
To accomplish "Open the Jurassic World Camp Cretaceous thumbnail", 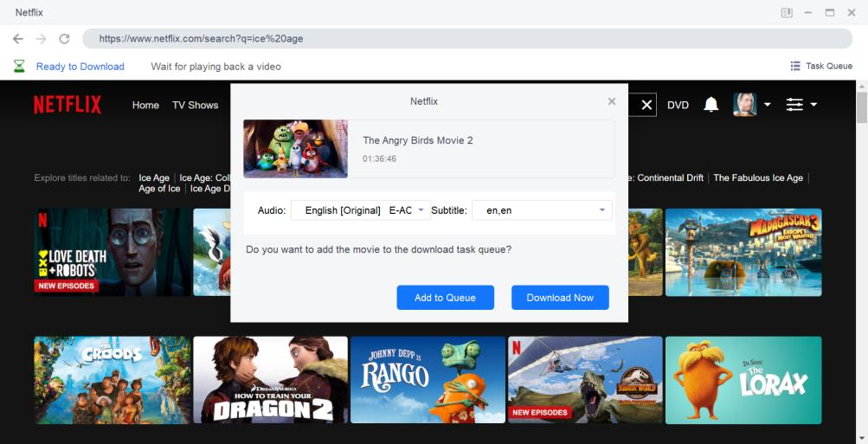I will point(585,380).
